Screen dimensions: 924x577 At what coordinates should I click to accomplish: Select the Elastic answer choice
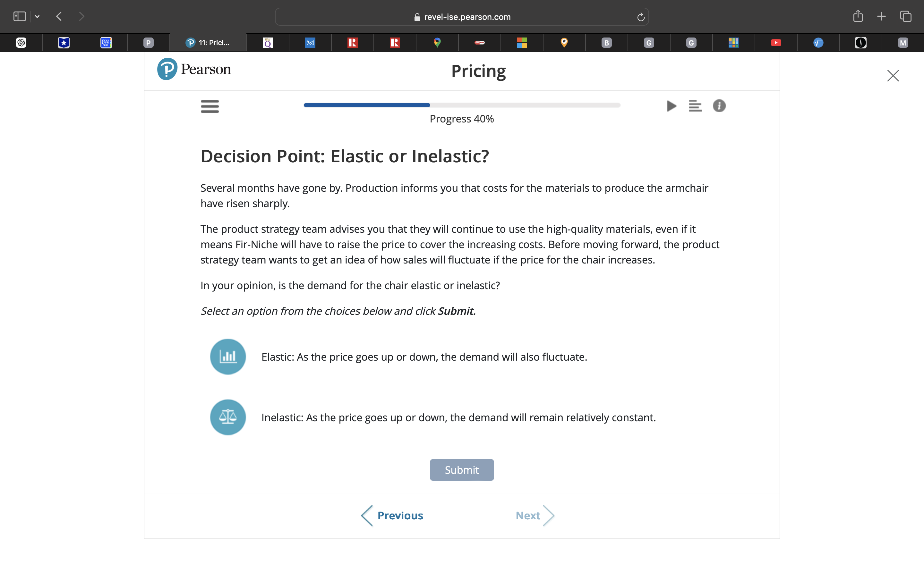pyautogui.click(x=424, y=357)
